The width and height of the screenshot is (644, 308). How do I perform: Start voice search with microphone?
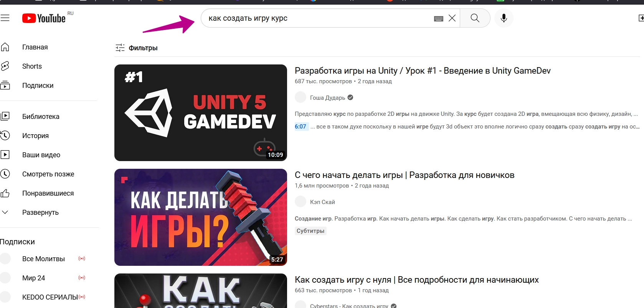(504, 18)
